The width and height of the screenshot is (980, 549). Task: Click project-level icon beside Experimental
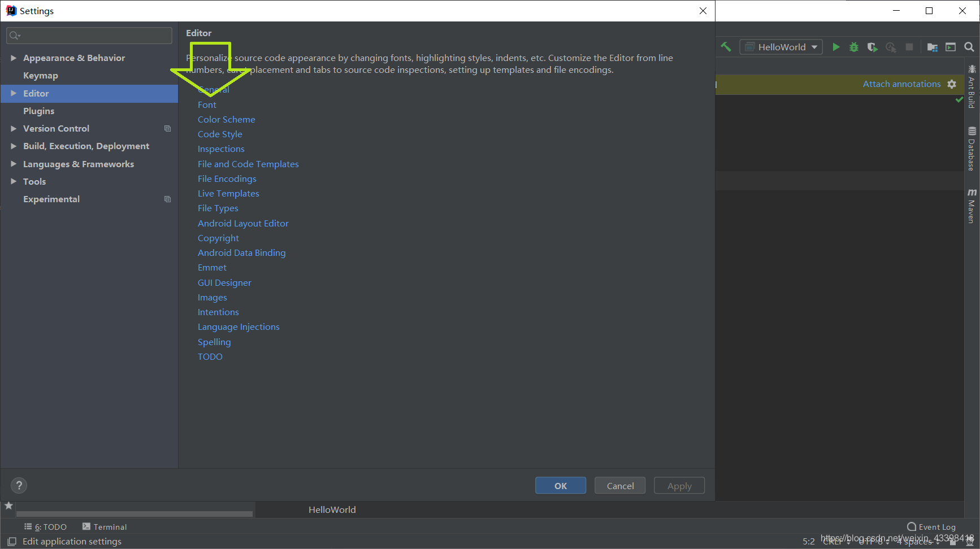click(167, 199)
